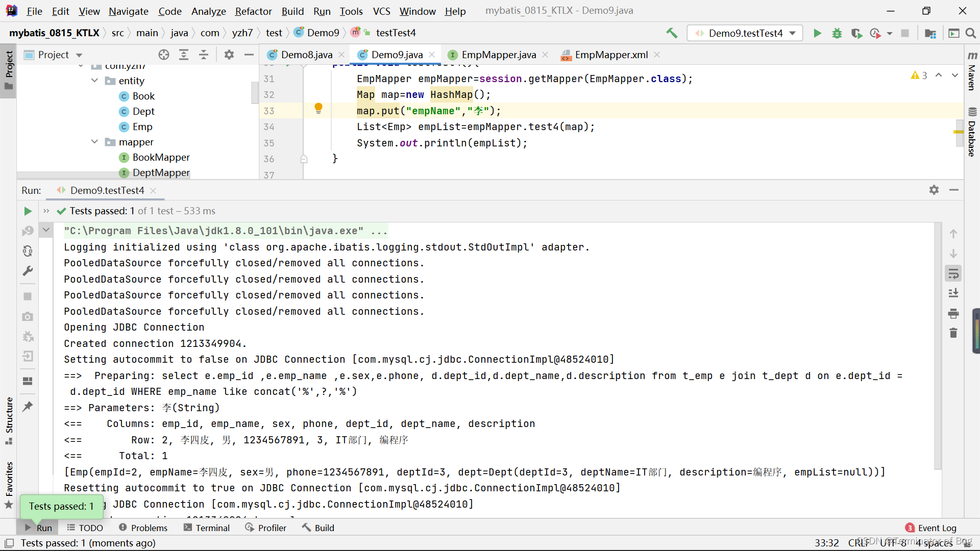Open Problems tool window
Viewport: 980px width, 551px height.
coord(143,528)
